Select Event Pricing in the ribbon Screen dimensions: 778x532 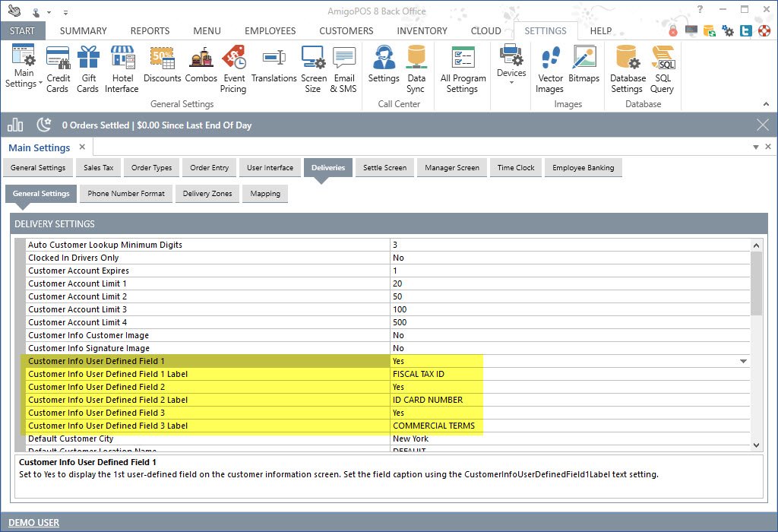click(233, 68)
